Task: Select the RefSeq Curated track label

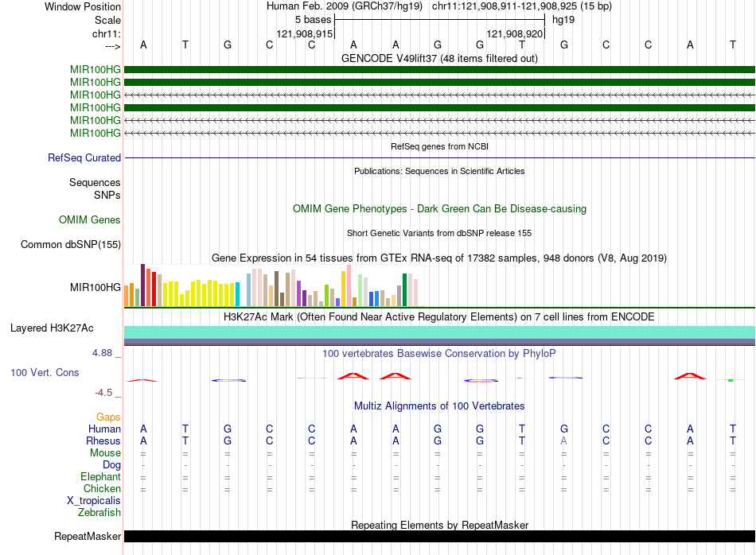Action: coord(84,157)
